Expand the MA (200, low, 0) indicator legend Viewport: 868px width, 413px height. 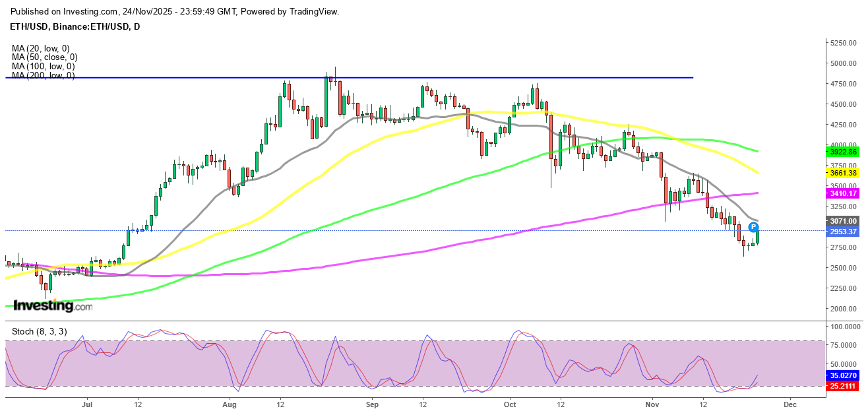(x=43, y=76)
